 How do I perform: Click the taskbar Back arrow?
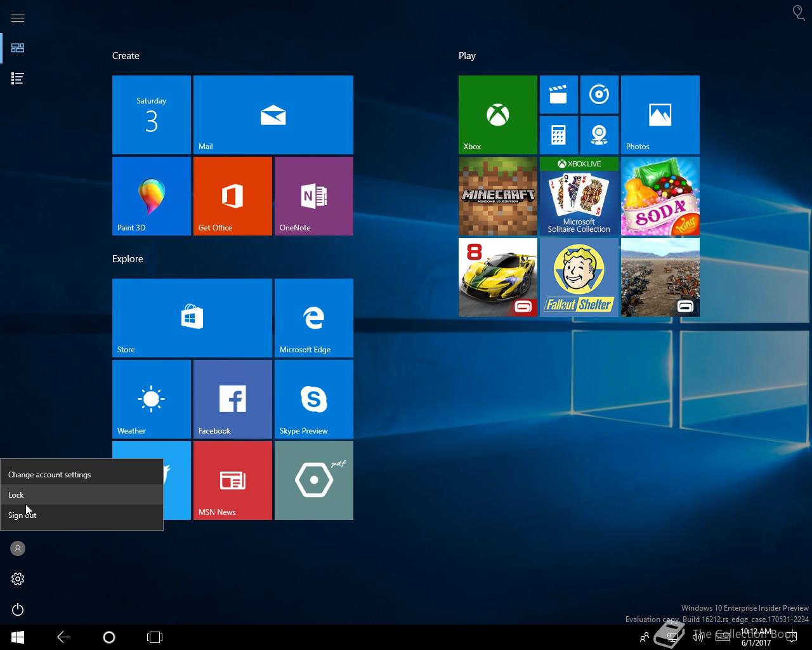[x=63, y=637]
